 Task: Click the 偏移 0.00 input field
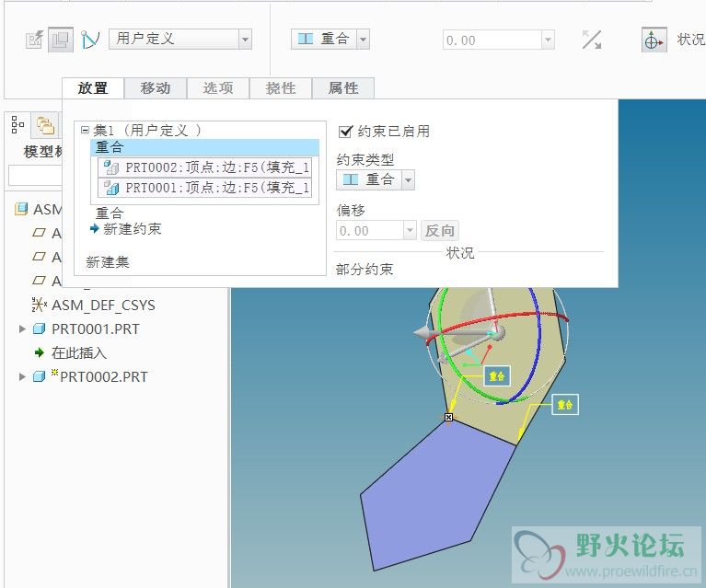coord(370,231)
